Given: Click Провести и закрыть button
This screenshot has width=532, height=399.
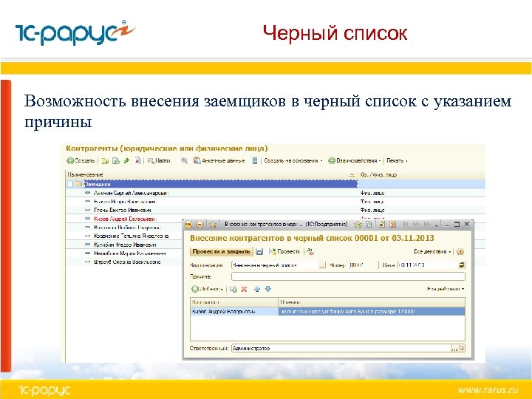Looking at the screenshot, I should point(221,252).
